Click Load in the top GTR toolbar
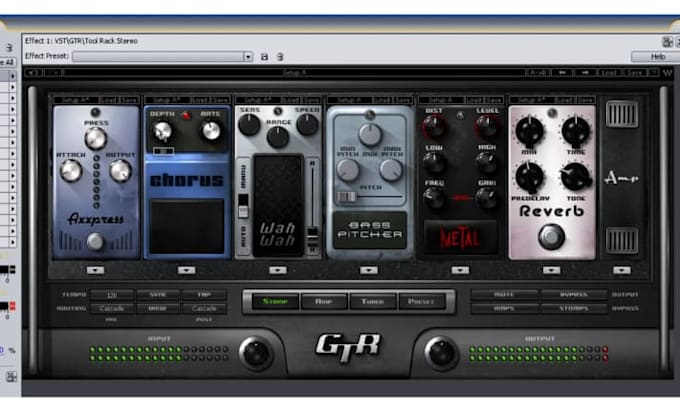This screenshot has height=411, width=680. pos(609,72)
